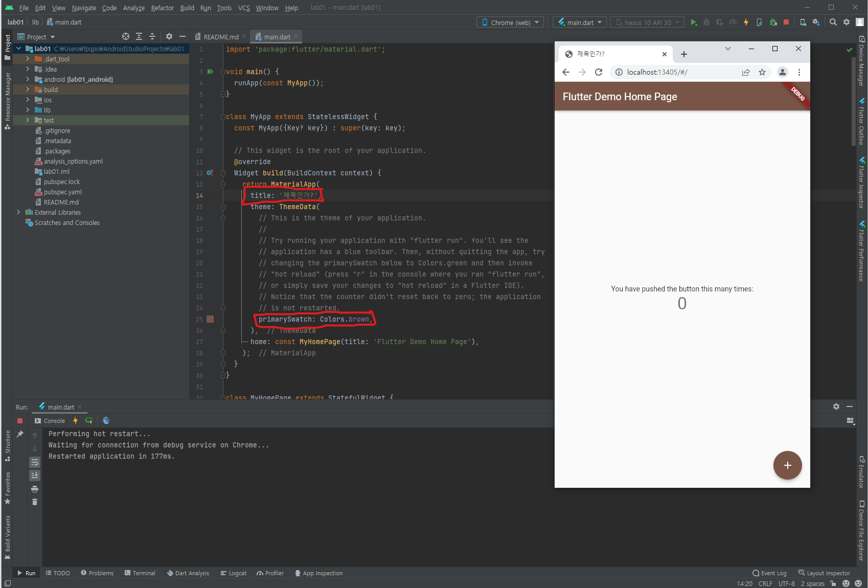Image resolution: width=868 pixels, height=588 pixels.
Task: Open main.dart run configuration dropdown
Action: pos(580,22)
